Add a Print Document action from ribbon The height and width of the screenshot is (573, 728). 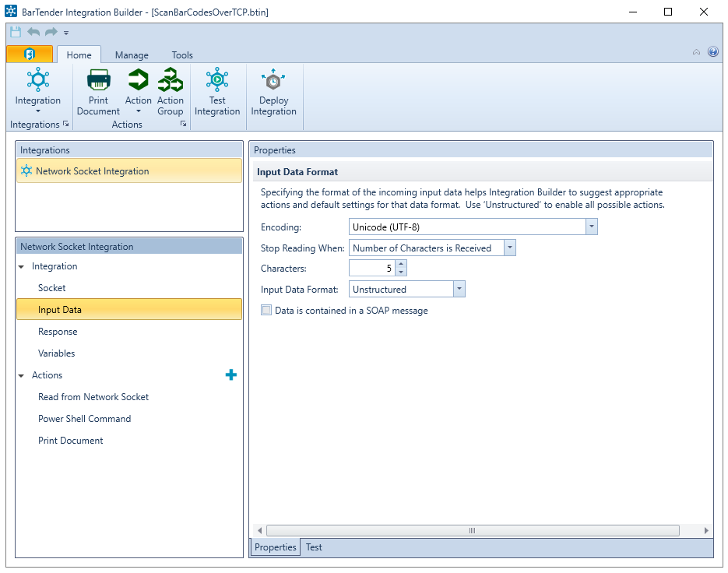click(x=98, y=91)
